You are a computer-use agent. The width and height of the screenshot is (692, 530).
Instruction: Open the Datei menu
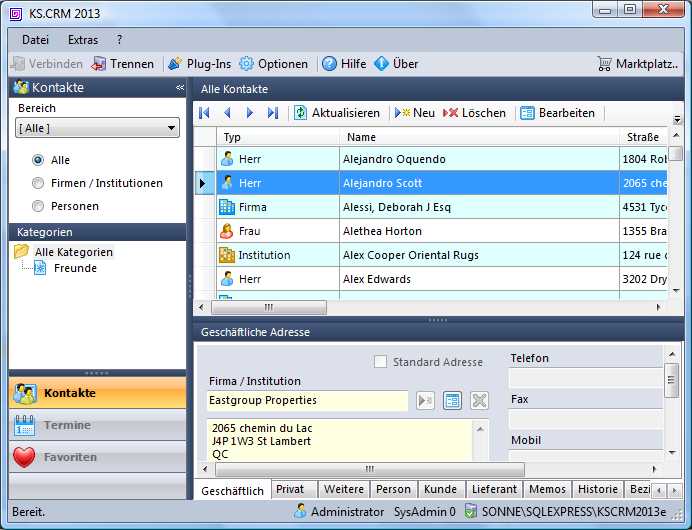[35, 40]
